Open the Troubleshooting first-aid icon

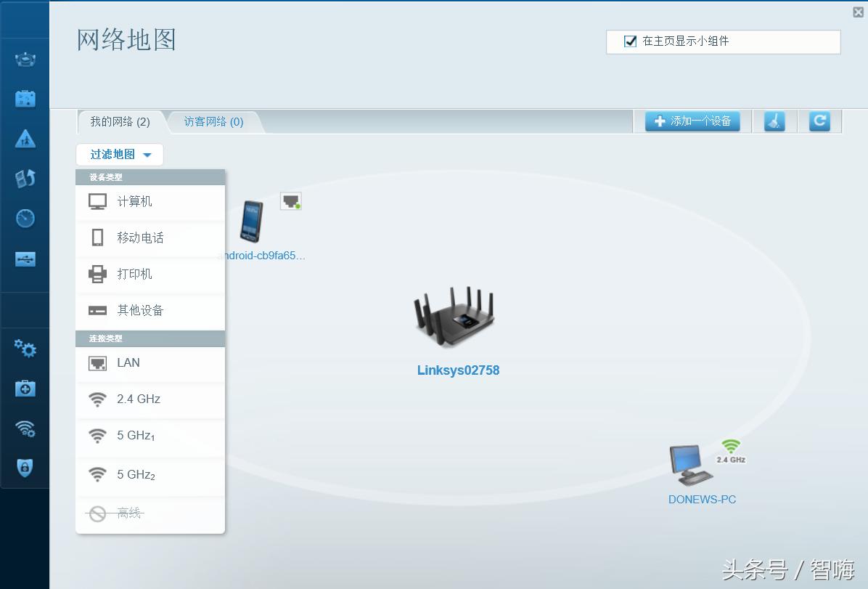pos(25,389)
